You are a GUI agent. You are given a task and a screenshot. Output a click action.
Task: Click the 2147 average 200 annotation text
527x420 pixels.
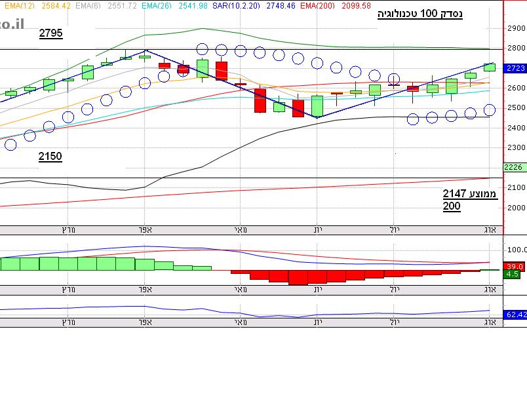(x=470, y=200)
